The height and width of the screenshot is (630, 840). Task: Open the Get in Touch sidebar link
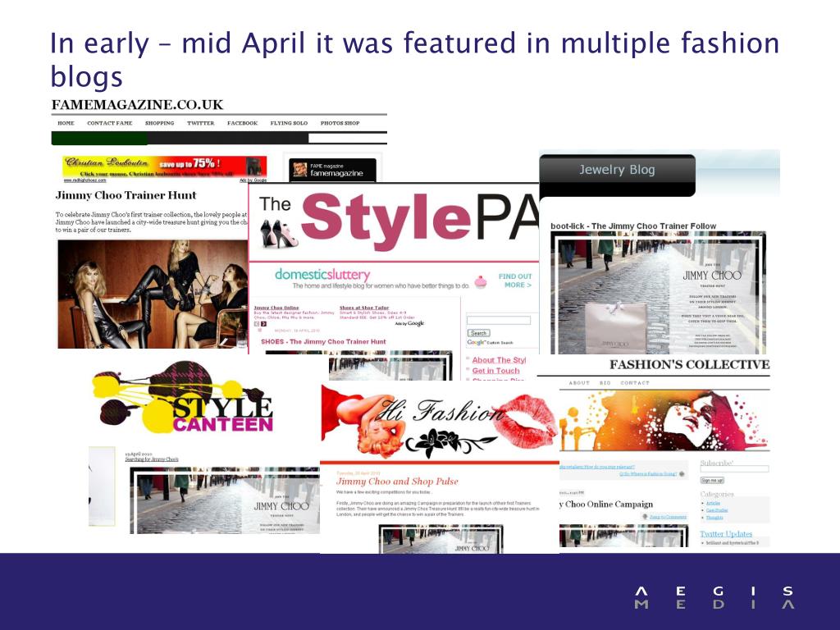pos(495,371)
